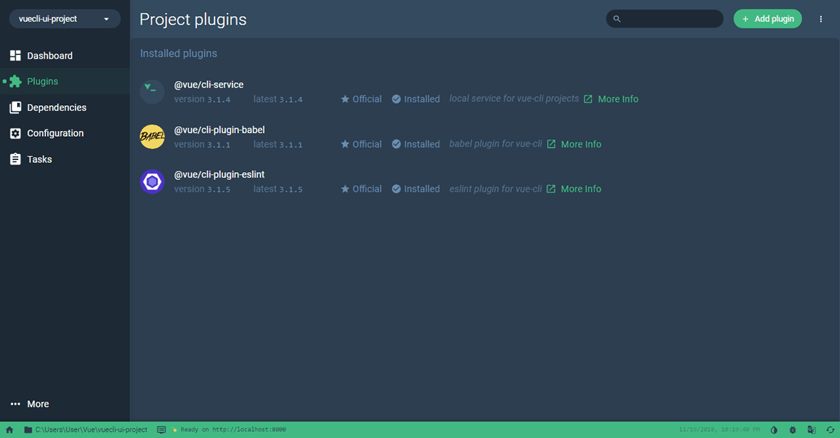Click Installed checkmark icon on cli-service row

pos(396,99)
